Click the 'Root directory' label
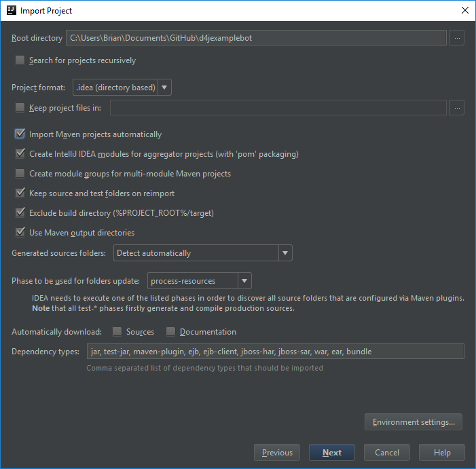This screenshot has width=476, height=469. pos(37,38)
